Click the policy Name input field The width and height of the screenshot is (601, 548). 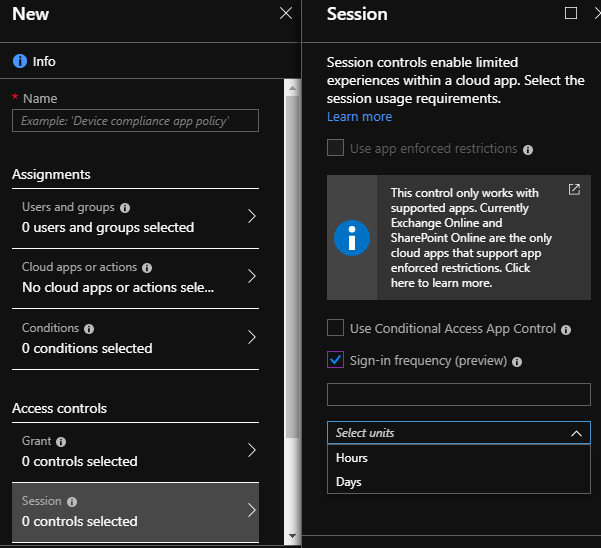(x=135, y=121)
